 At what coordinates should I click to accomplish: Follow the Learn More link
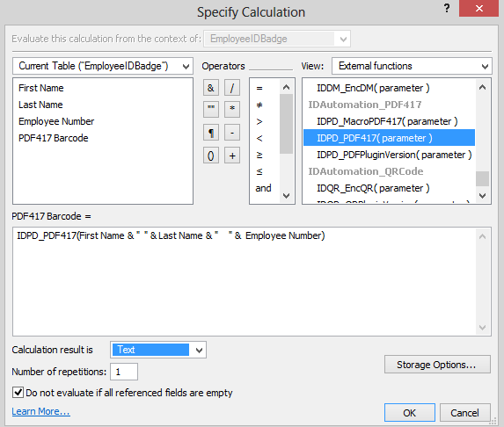click(x=40, y=411)
